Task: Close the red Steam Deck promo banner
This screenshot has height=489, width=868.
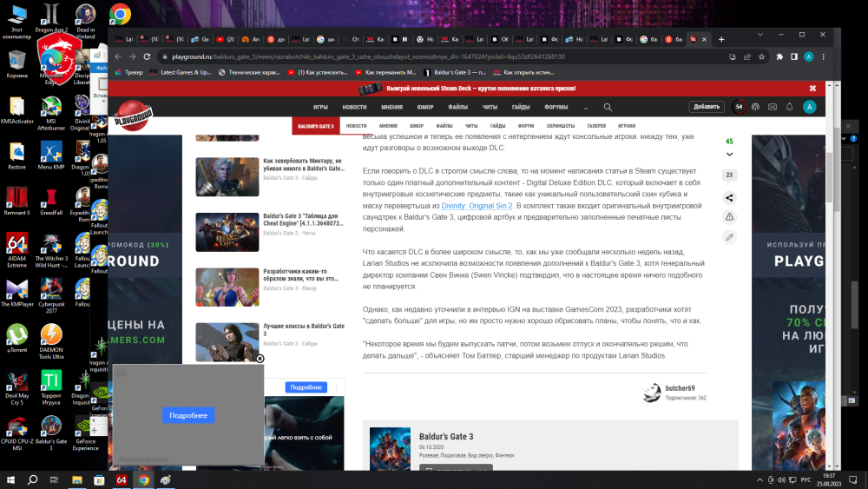Action: point(812,89)
